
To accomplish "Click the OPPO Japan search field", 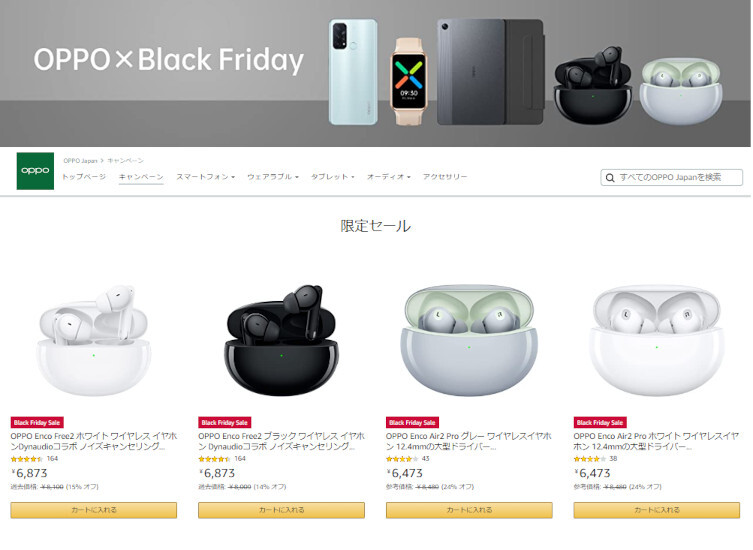I will click(x=671, y=178).
